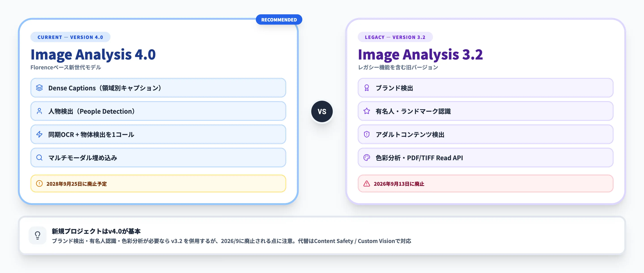Click the star icon for 有名人・ランドマーク認識

[366, 111]
